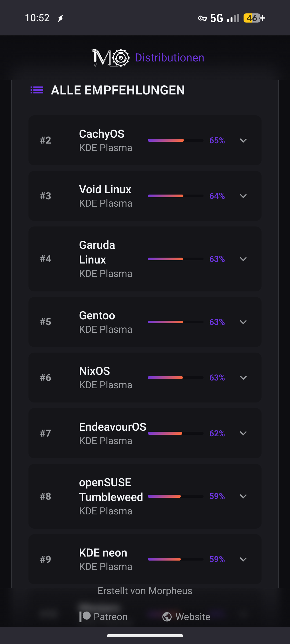The height and width of the screenshot is (644, 290).
Task: Click the Alle Empfehlungen heading
Action: coord(118,90)
